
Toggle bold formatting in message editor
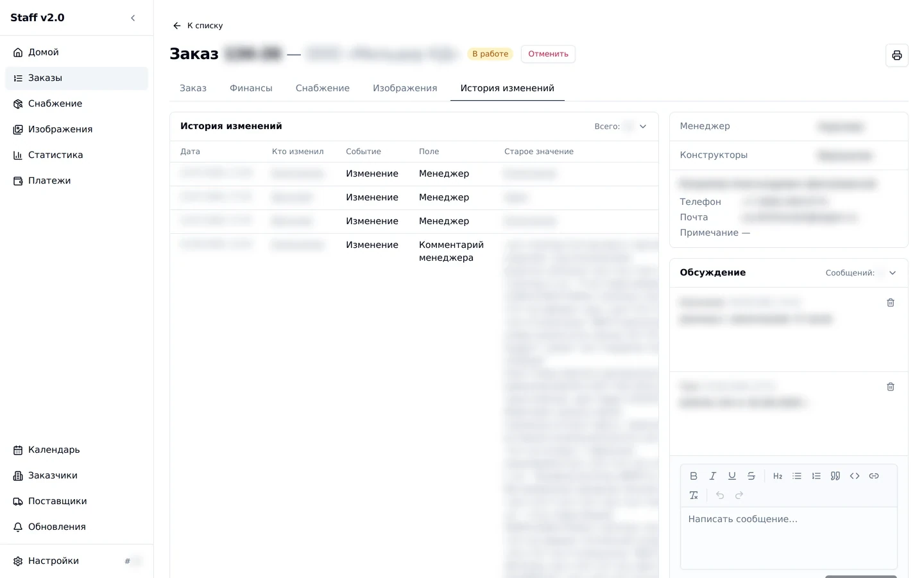(694, 476)
